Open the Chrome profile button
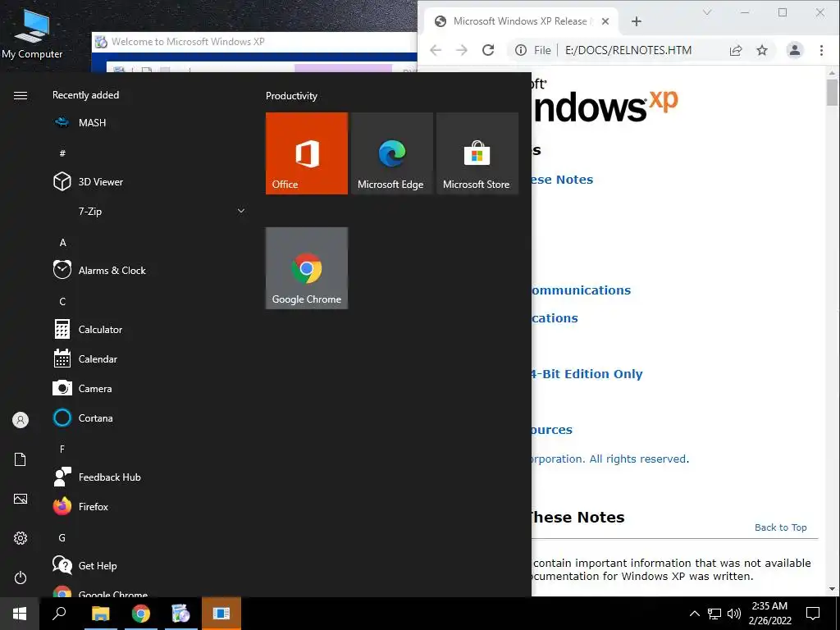 point(794,50)
